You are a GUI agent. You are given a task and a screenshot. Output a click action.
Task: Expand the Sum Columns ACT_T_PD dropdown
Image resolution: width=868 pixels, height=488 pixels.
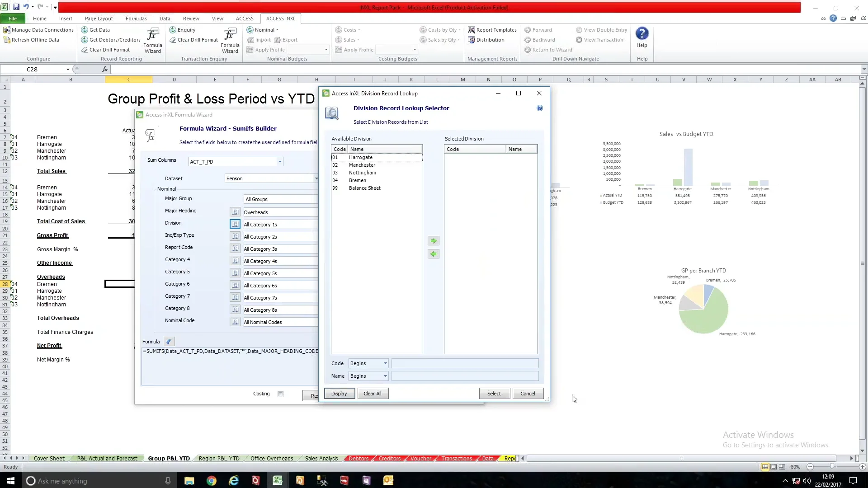(280, 161)
